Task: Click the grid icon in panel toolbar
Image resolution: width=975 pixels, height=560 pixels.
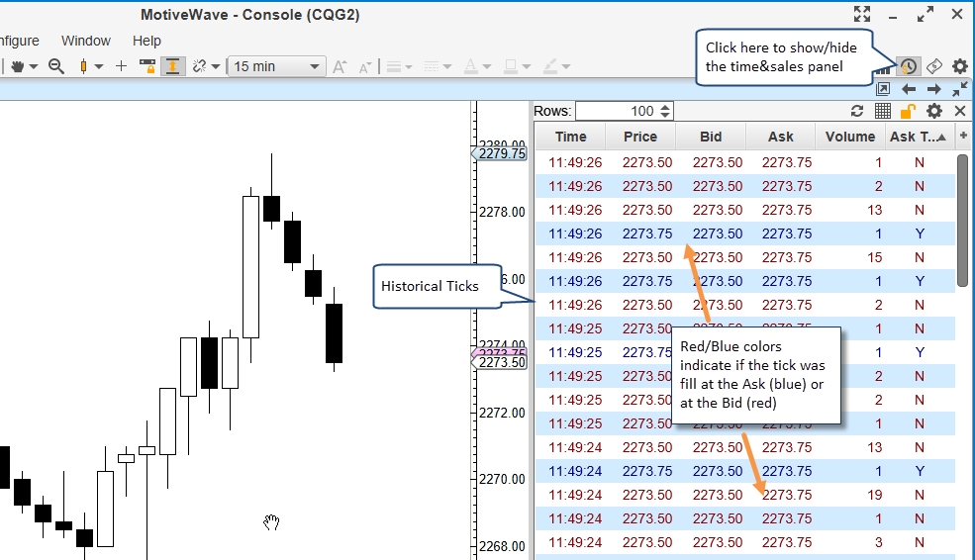Action: click(883, 111)
